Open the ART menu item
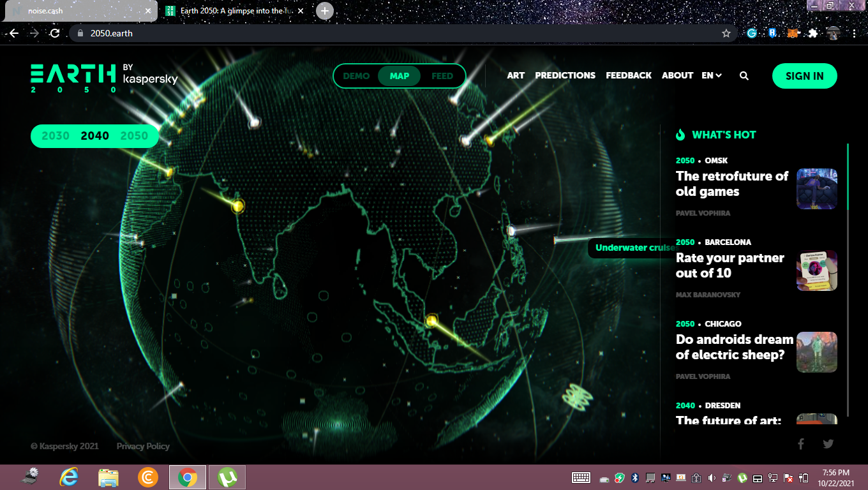The image size is (868, 490). pos(516,75)
